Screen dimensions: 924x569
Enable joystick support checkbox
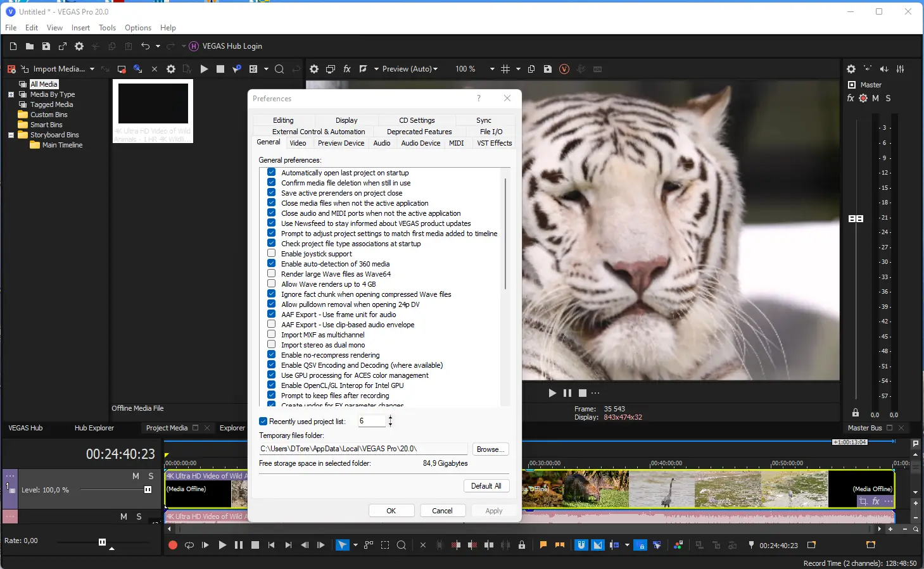point(272,253)
